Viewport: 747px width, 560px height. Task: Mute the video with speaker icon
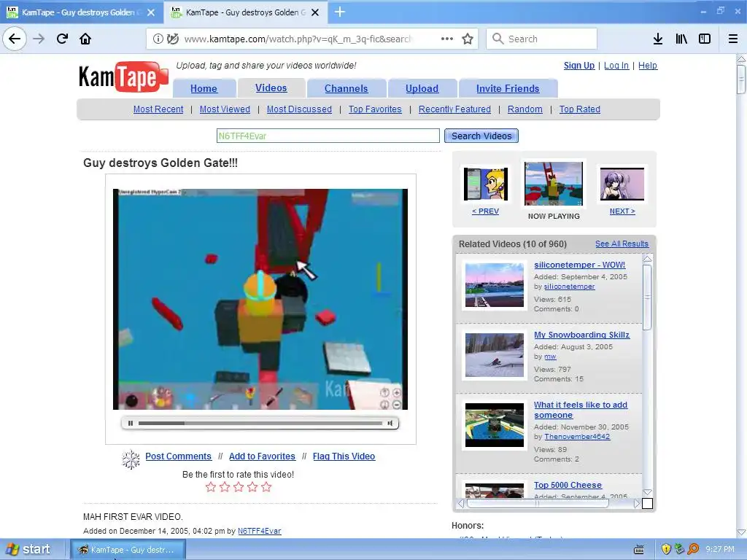click(390, 423)
